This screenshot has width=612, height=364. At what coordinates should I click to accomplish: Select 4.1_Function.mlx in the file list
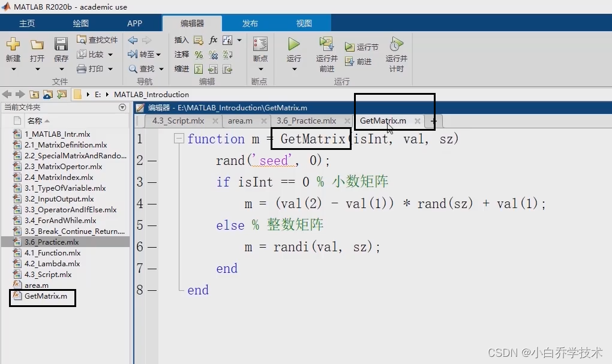pyautogui.click(x=52, y=253)
